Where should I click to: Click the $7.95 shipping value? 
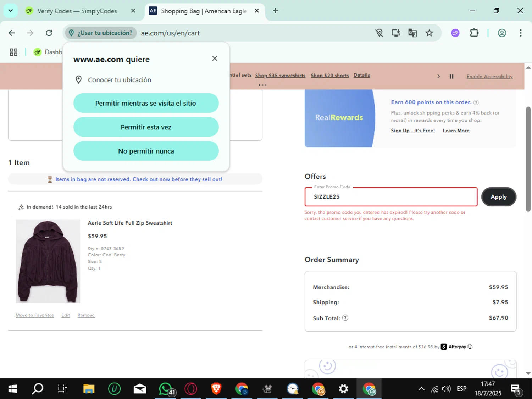(500, 302)
